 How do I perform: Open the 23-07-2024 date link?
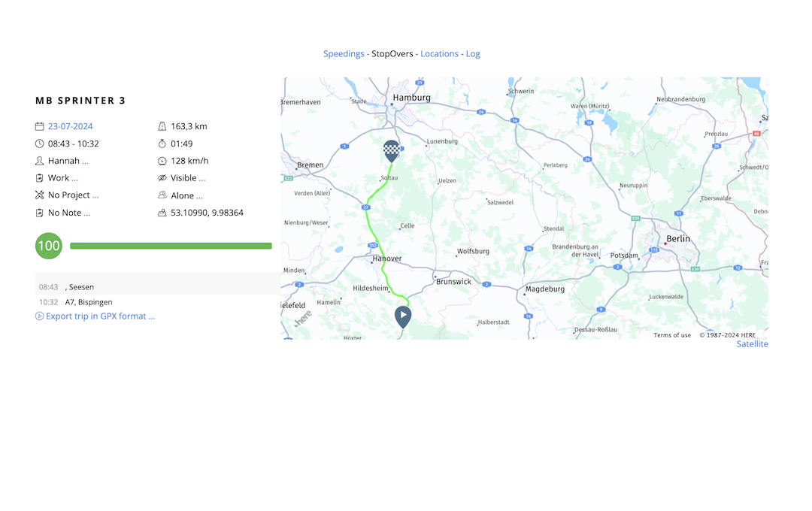[71, 126]
